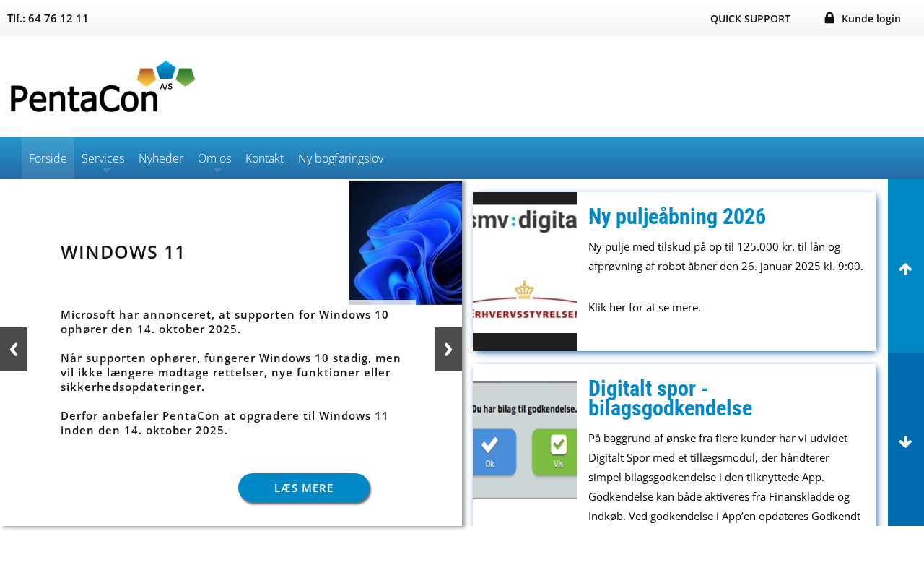Viewport: 924px width, 578px height.
Task: Click the text starting 'På baggrund af ønske'
Action: 724,477
